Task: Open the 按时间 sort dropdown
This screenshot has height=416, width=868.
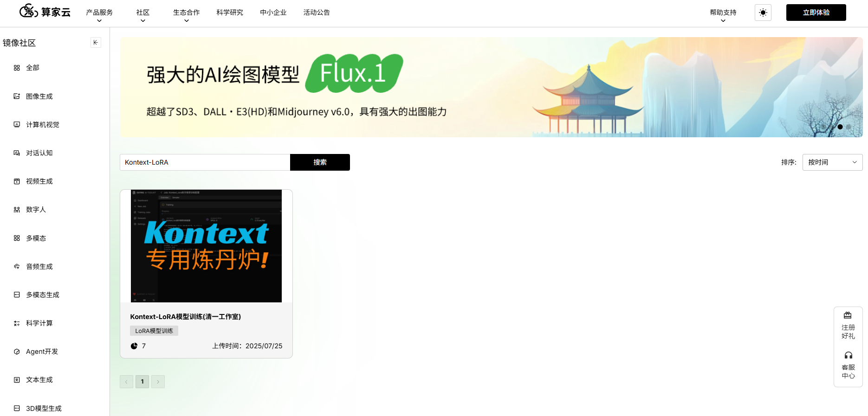Action: [832, 162]
